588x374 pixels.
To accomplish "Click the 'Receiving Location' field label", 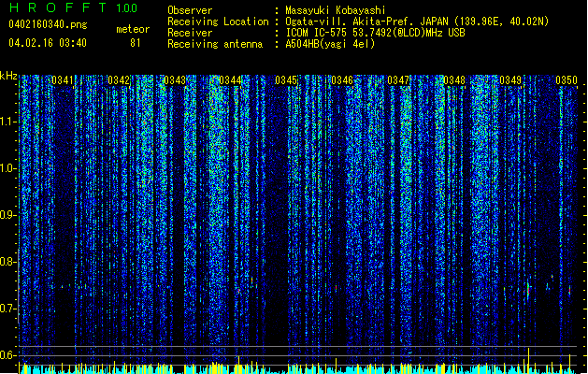I will 218,22.
